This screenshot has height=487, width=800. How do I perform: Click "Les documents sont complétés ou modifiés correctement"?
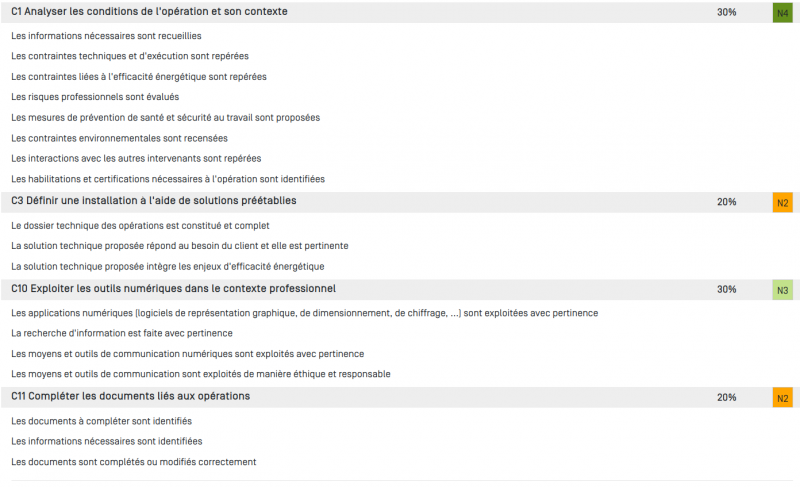(134, 462)
